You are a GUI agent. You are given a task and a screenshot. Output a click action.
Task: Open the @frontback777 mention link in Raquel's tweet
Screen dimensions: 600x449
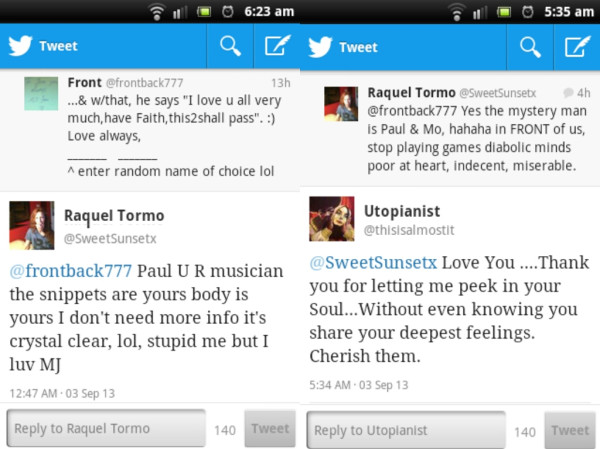[x=71, y=271]
